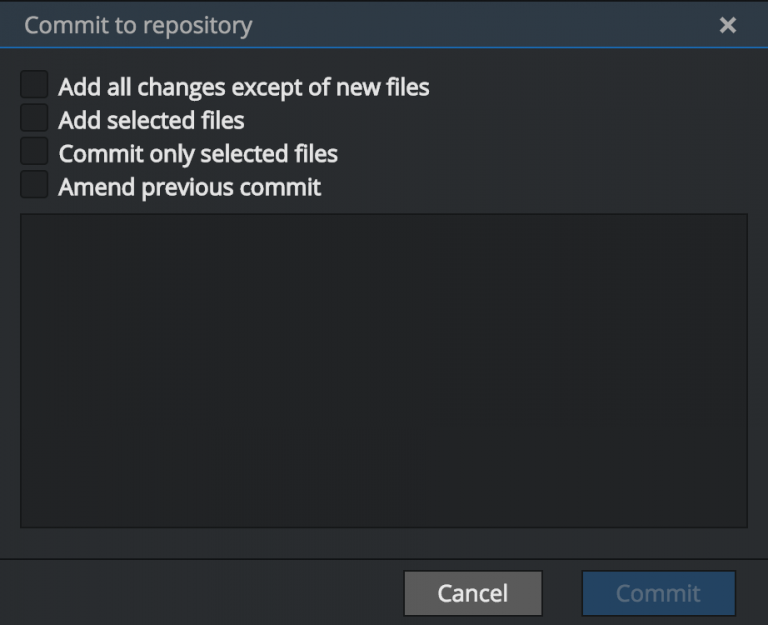Viewport: 768px width, 625px height.
Task: Mark the first checkbox in the options list
Action: [x=34, y=86]
